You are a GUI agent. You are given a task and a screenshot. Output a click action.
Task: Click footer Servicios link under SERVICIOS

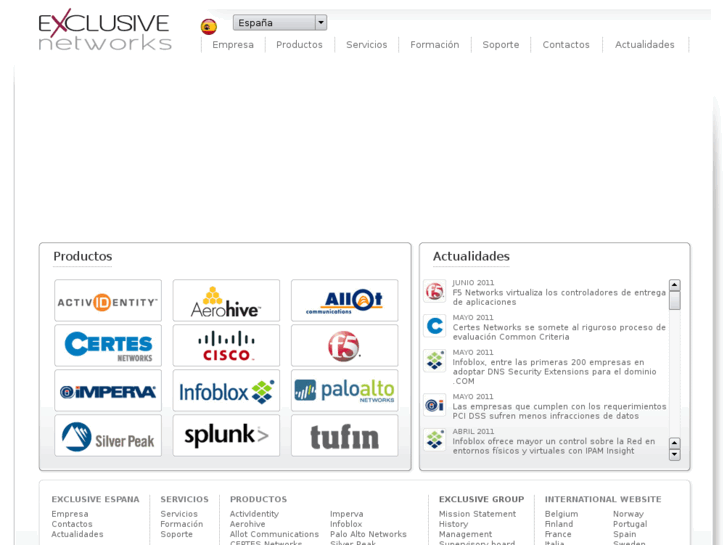click(x=179, y=514)
